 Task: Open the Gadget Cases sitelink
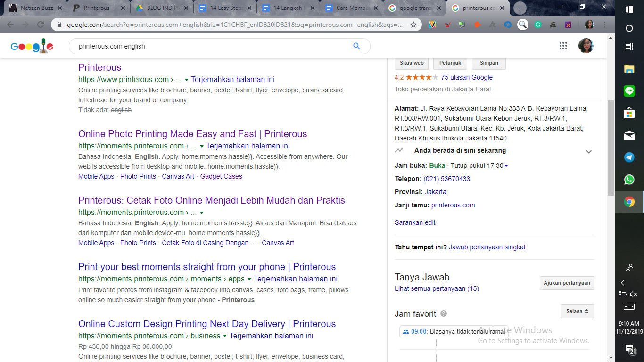click(221, 176)
